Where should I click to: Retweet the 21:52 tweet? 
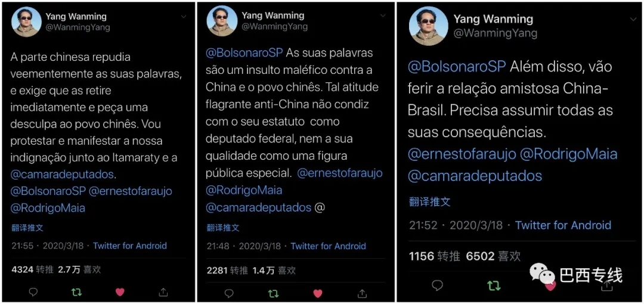pyautogui.click(x=493, y=285)
